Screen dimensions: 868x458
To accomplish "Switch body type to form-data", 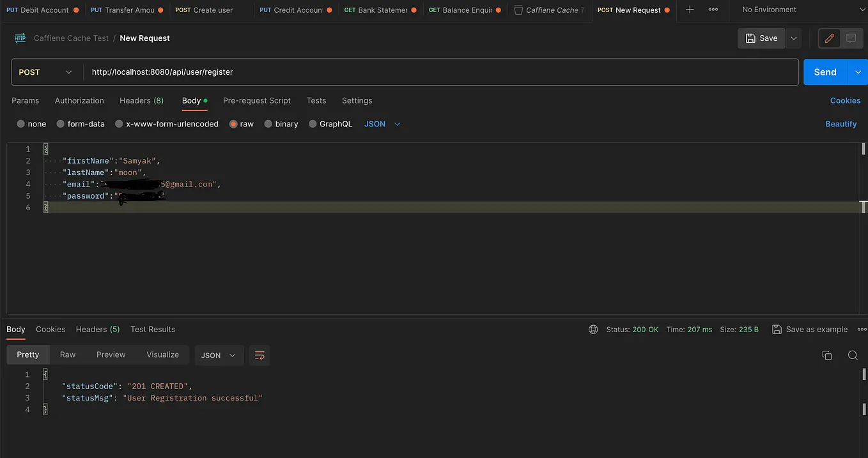I will (81, 124).
